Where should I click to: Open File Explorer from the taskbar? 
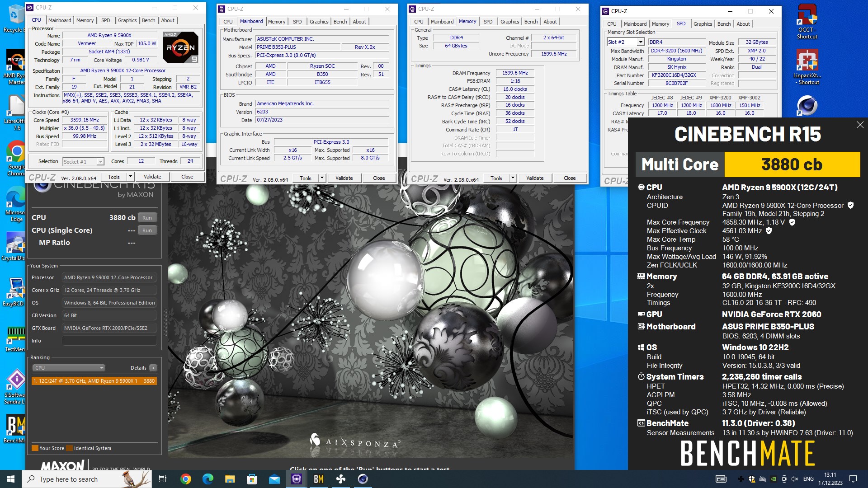click(x=230, y=479)
